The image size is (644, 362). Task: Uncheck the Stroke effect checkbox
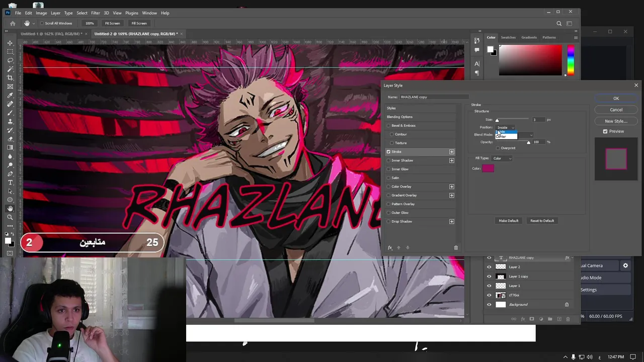pyautogui.click(x=388, y=152)
